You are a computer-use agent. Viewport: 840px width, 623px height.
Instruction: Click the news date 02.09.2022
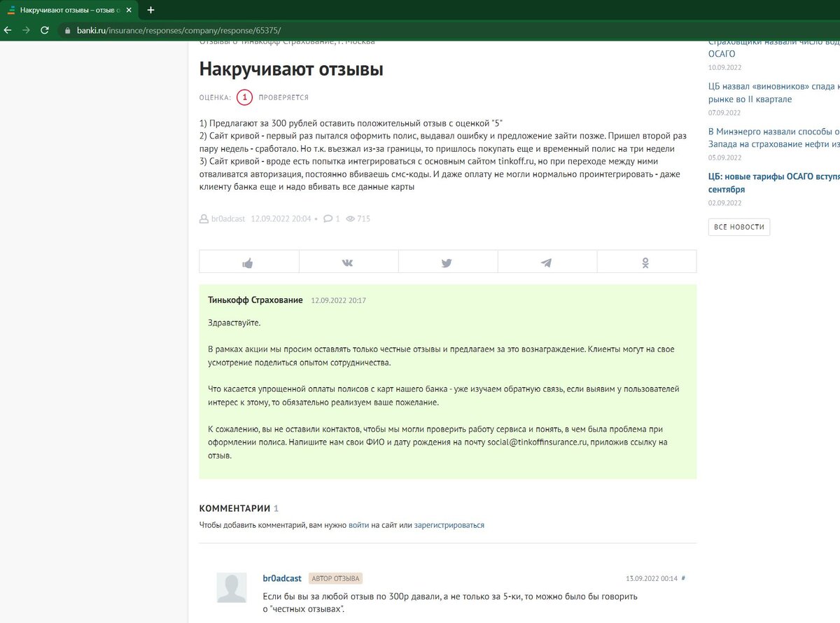(724, 203)
